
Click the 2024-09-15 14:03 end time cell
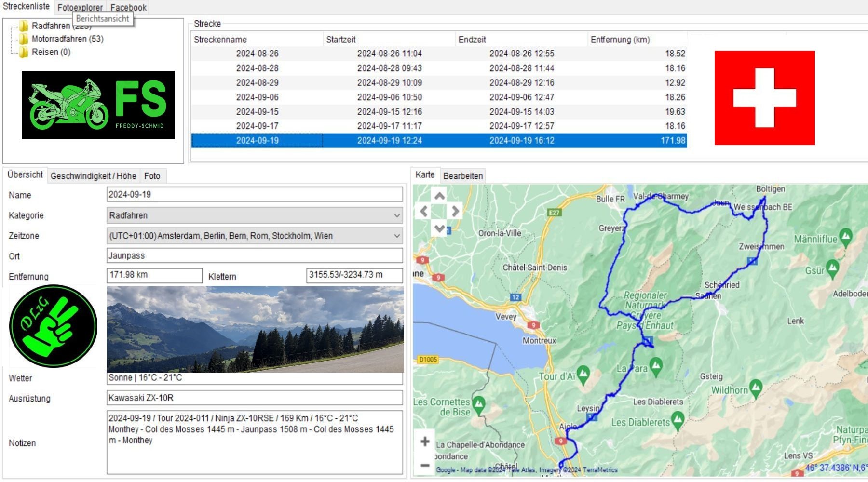[x=522, y=111]
